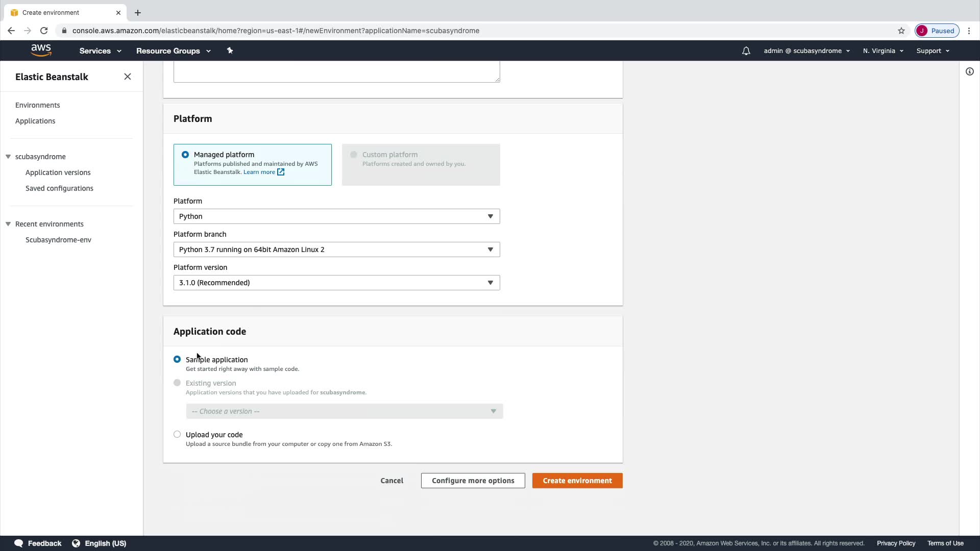Click the Create environment button
Screen dimensions: 980x551
click(x=577, y=481)
